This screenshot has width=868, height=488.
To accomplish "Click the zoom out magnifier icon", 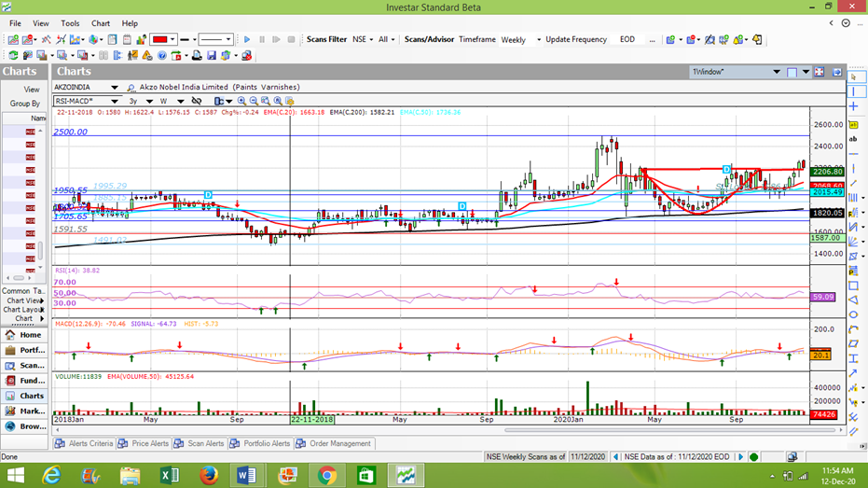I will point(255,101).
